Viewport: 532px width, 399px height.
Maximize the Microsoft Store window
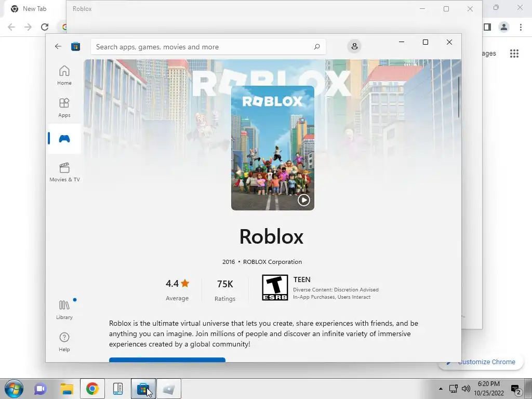coord(425,42)
